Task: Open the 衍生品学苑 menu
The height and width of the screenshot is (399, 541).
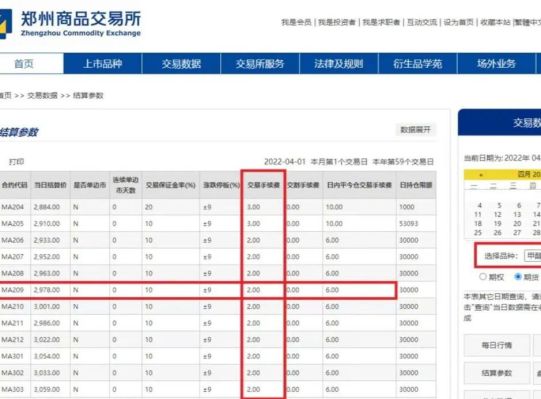Action: 417,64
